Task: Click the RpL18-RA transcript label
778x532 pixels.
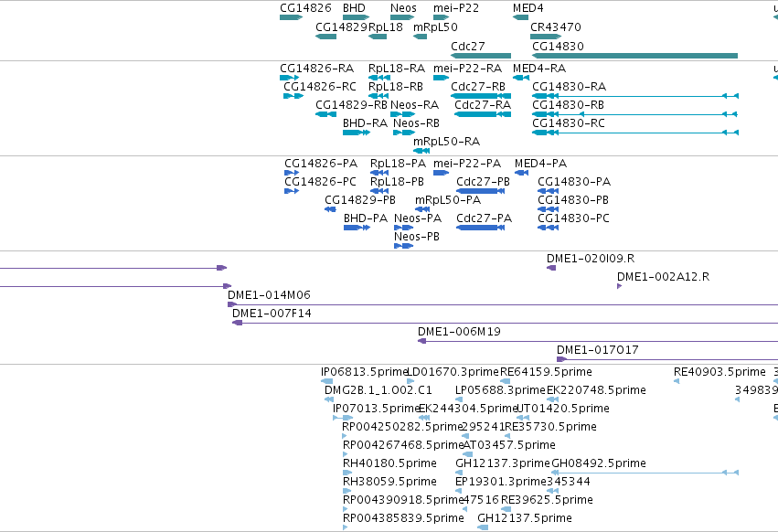Action: pos(397,69)
